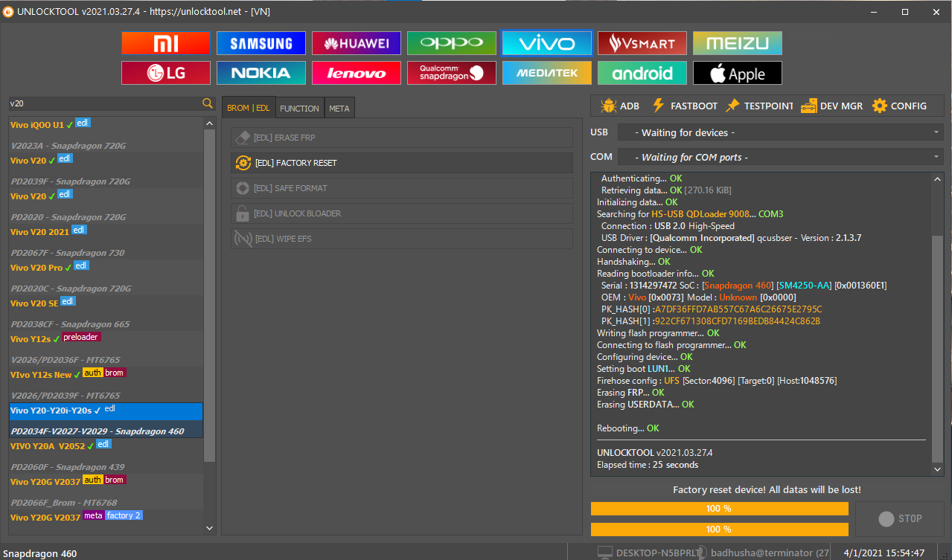Select the Nokia brand button
Viewport: 952px width, 560px height.
(x=261, y=73)
